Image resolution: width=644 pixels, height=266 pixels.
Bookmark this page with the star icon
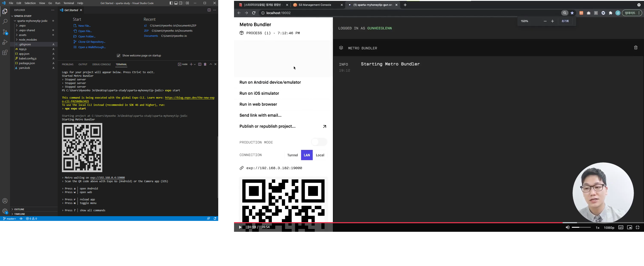click(x=572, y=13)
